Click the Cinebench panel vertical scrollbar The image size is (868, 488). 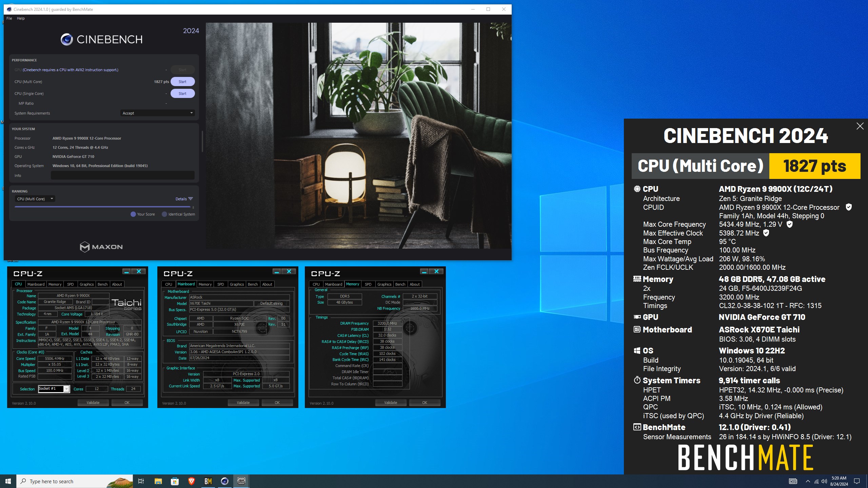tap(202, 141)
